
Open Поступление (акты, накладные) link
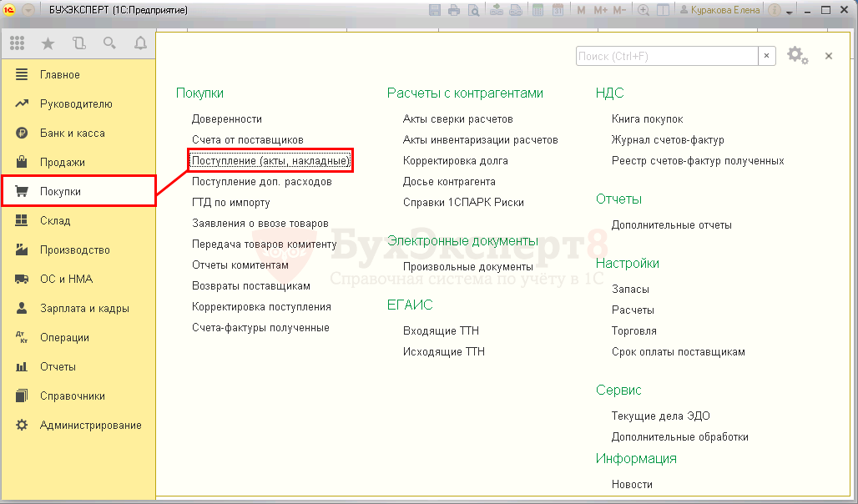[270, 160]
